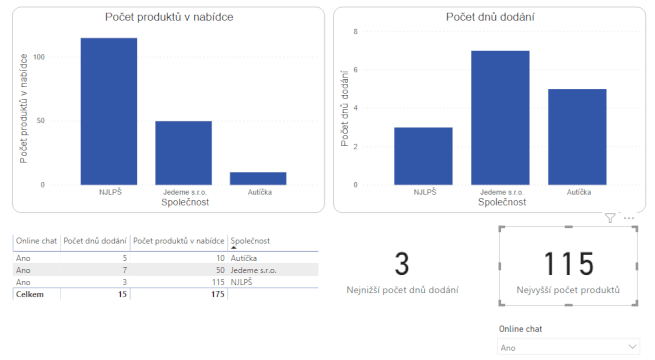The height and width of the screenshot is (360, 655).
Task: Click the sort arrow under Společnost header
Action: click(x=234, y=248)
